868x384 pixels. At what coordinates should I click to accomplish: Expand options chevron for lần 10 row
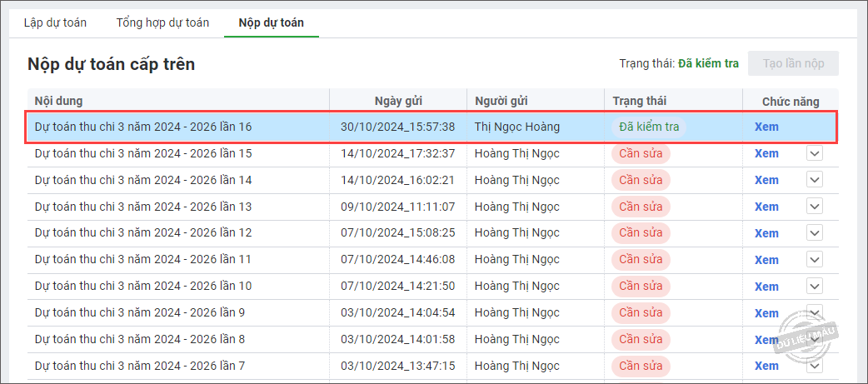point(815,287)
